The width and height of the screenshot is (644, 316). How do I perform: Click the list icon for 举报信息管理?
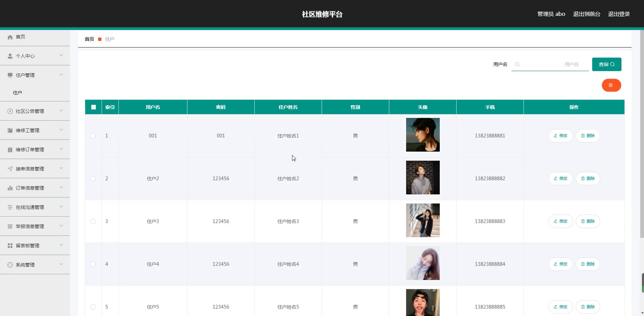pos(10,226)
